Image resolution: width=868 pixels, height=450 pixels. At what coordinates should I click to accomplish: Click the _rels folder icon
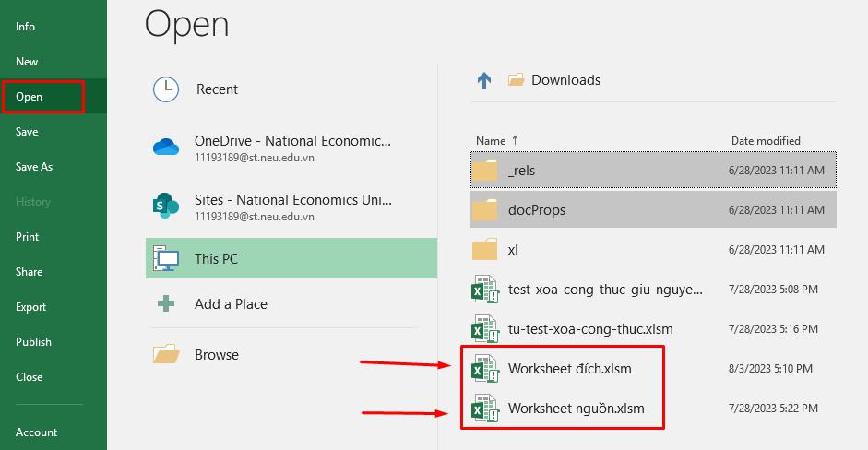coord(485,171)
